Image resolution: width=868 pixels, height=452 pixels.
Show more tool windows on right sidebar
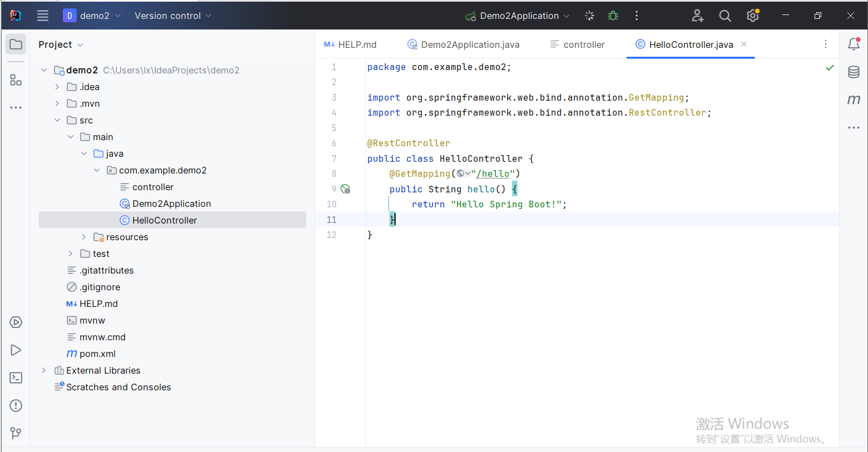pos(854,127)
